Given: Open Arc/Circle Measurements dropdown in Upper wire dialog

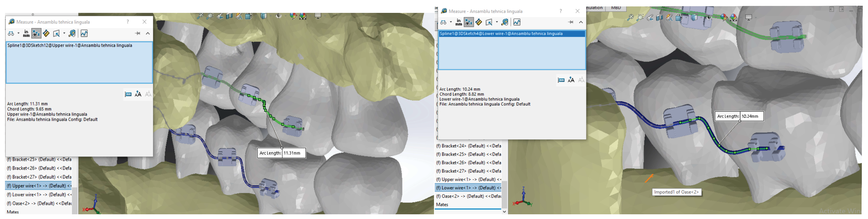Looking at the screenshot, I should point(18,33).
